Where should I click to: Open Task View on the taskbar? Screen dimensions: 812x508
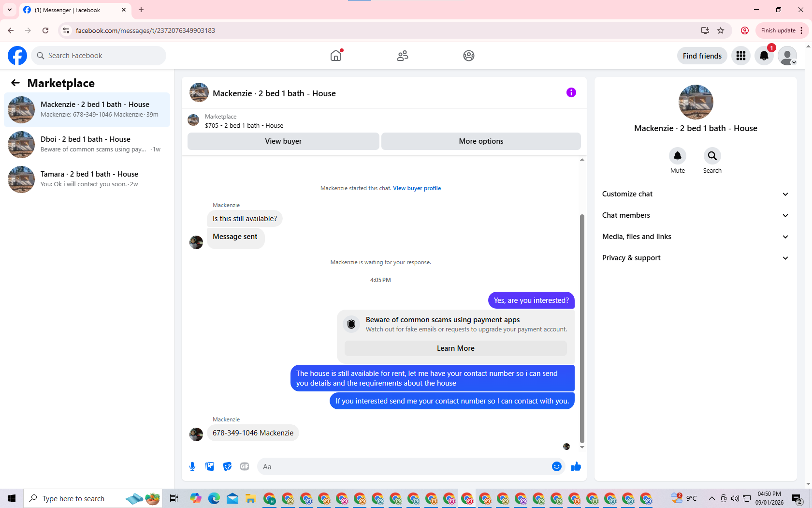click(174, 498)
